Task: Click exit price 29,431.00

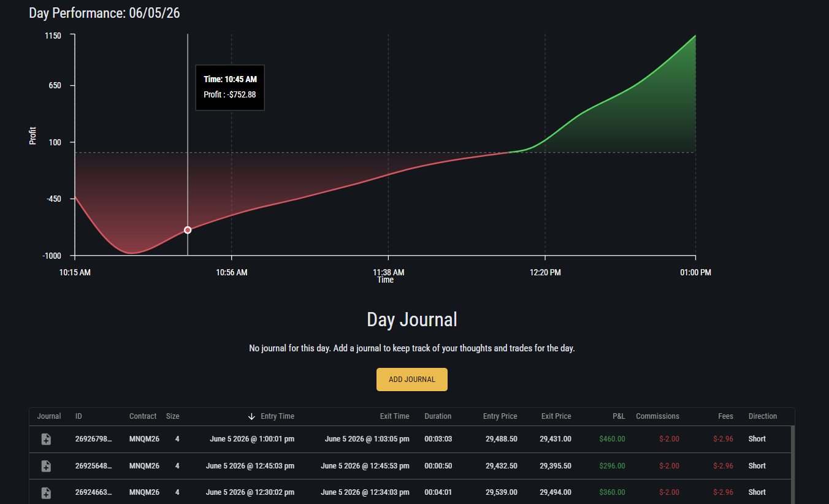Action: [x=556, y=439]
